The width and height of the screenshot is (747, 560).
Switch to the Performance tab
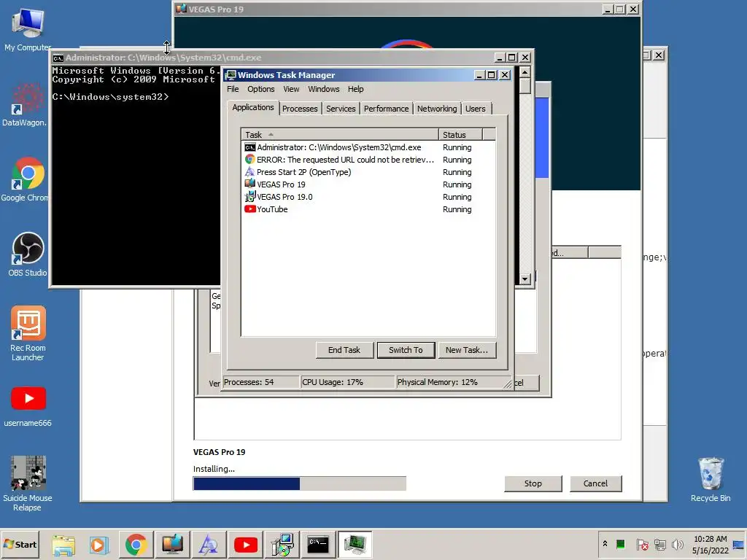(386, 109)
